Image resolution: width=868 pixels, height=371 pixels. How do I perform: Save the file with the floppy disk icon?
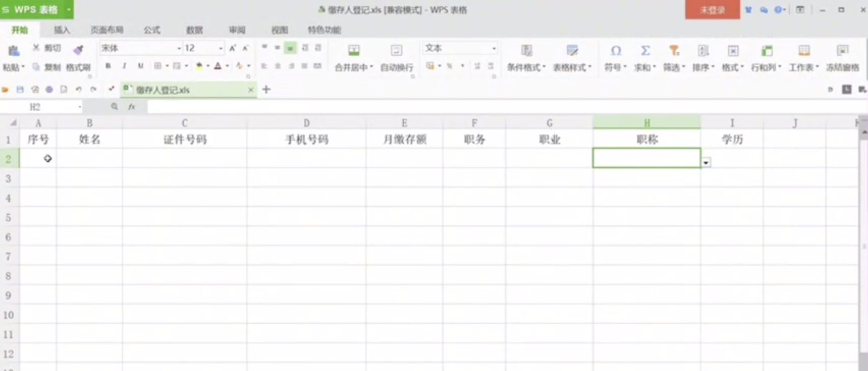(20, 89)
